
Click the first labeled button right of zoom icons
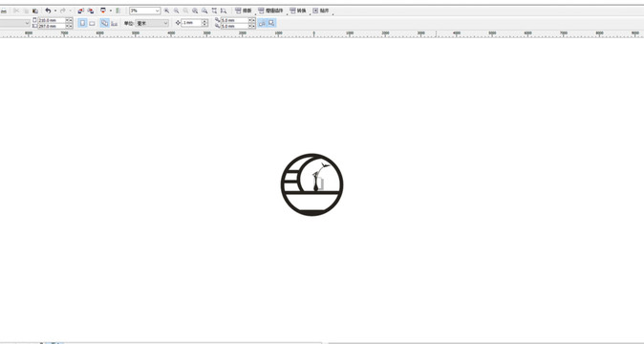point(243,11)
